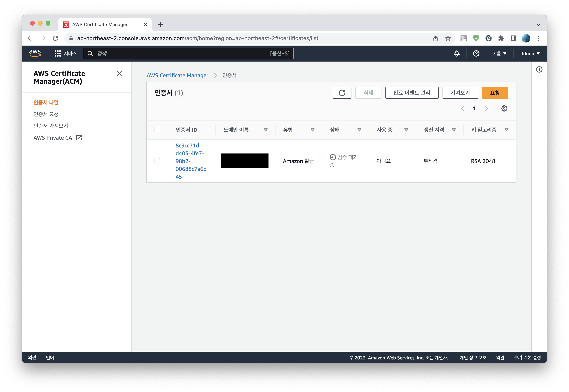Open 개인 정보 보호 footer link
The width and height of the screenshot is (569, 392).
pyautogui.click(x=473, y=357)
